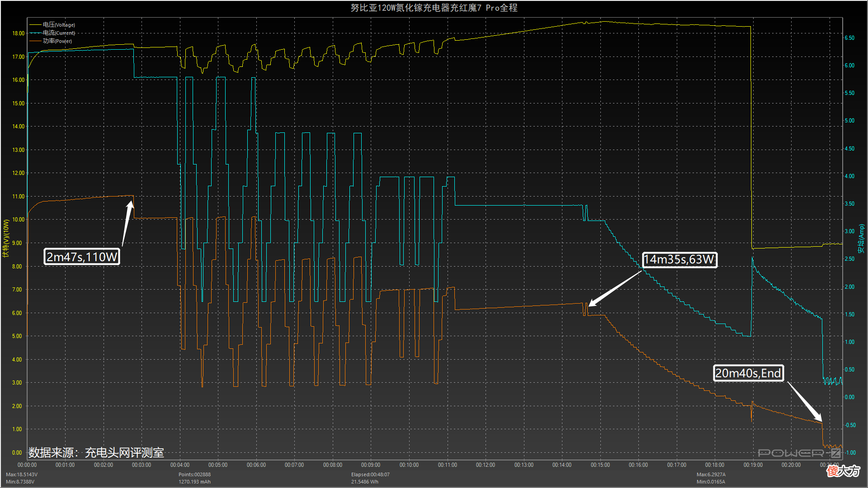This screenshot has height=488, width=868.
Task: Click the 00:03:00 time axis label
Action: [142, 465]
